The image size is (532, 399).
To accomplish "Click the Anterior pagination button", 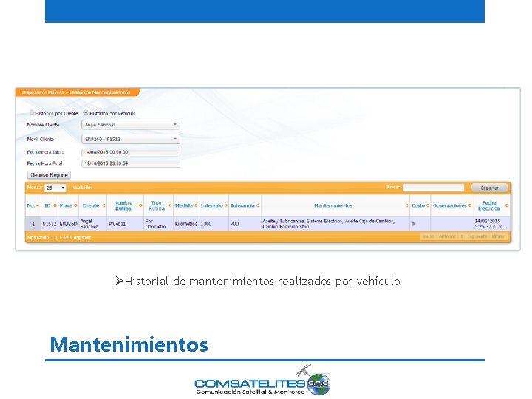I will [447, 236].
